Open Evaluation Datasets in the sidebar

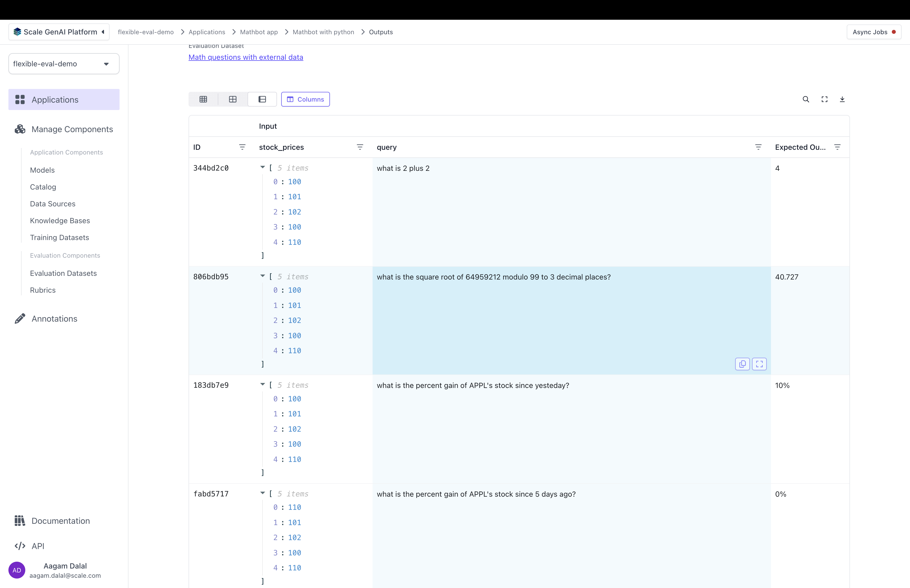[63, 273]
